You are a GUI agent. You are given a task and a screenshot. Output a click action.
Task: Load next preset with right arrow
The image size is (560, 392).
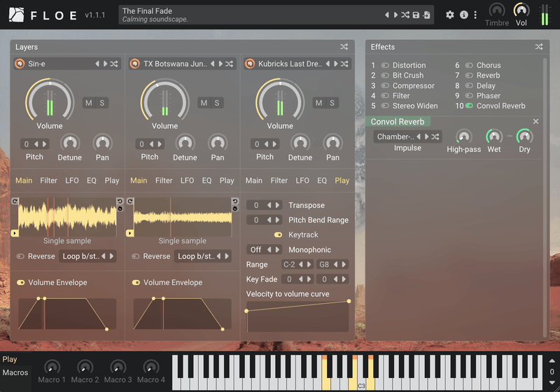pyautogui.click(x=395, y=15)
